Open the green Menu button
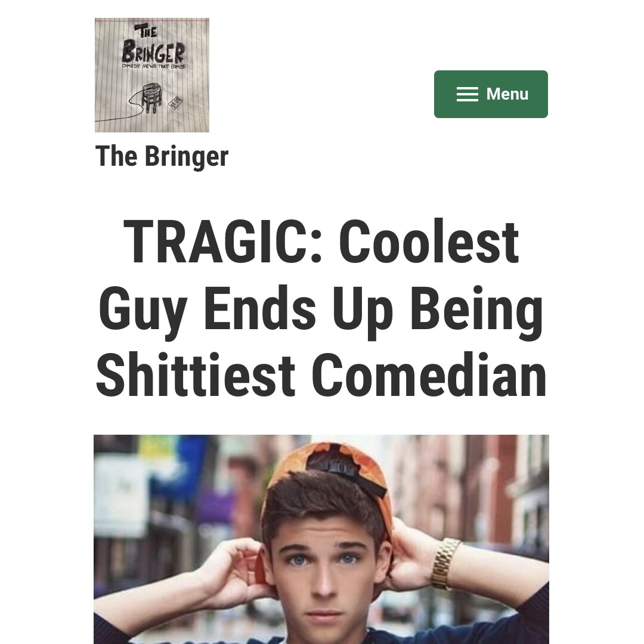644x644 pixels. click(x=491, y=94)
